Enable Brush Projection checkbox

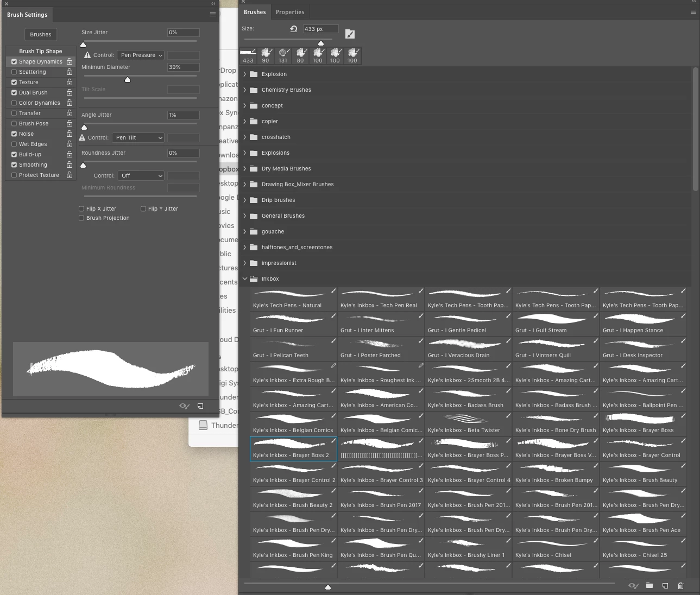point(81,218)
